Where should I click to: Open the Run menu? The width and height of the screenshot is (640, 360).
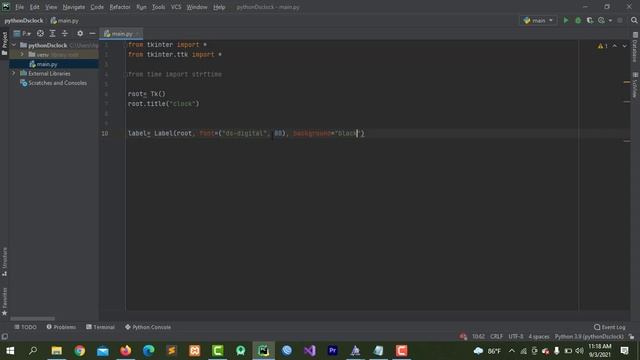(x=141, y=7)
